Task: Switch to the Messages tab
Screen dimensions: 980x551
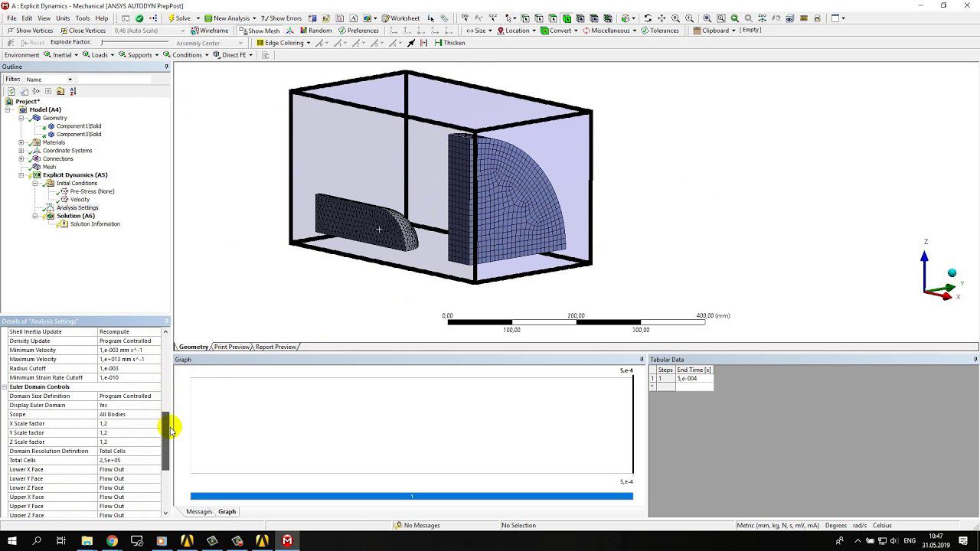Action: [x=199, y=512]
